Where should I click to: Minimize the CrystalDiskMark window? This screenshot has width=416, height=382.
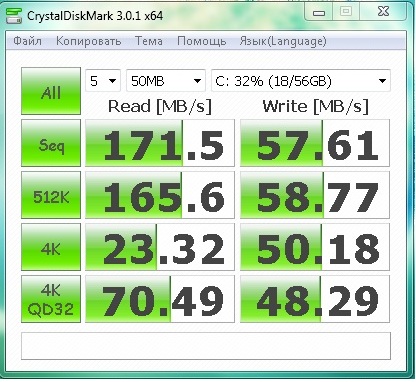(319, 13)
